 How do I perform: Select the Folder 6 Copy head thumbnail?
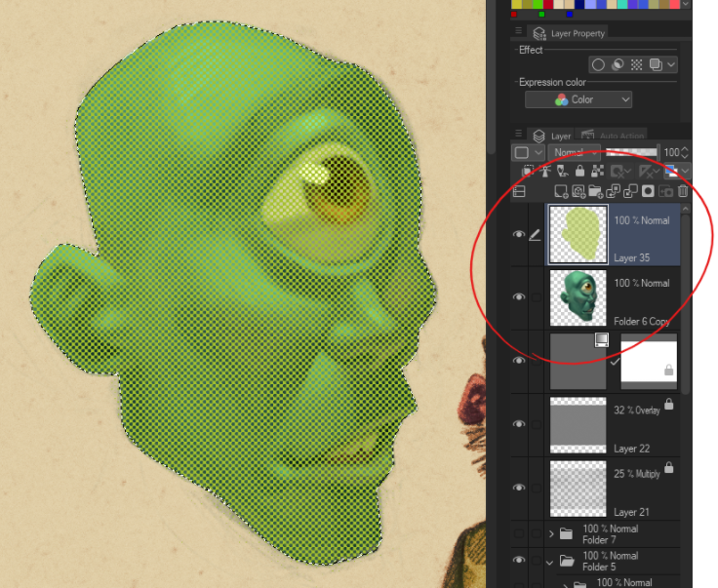(x=578, y=297)
